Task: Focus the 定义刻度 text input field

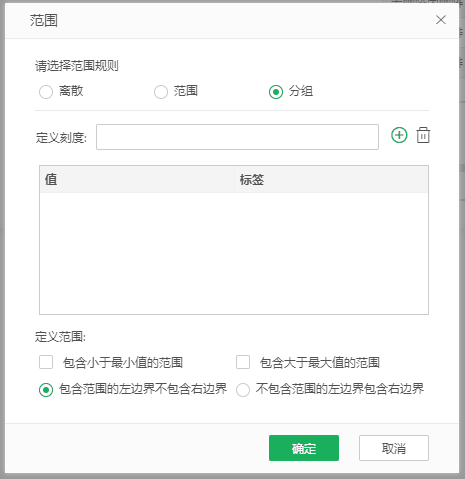Action: 237,137
